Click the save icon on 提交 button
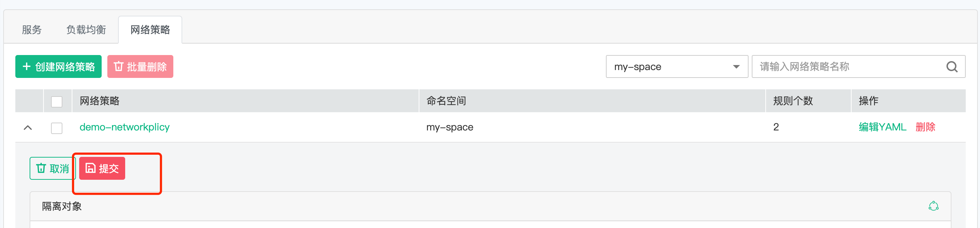This screenshot has width=980, height=228. tap(90, 168)
